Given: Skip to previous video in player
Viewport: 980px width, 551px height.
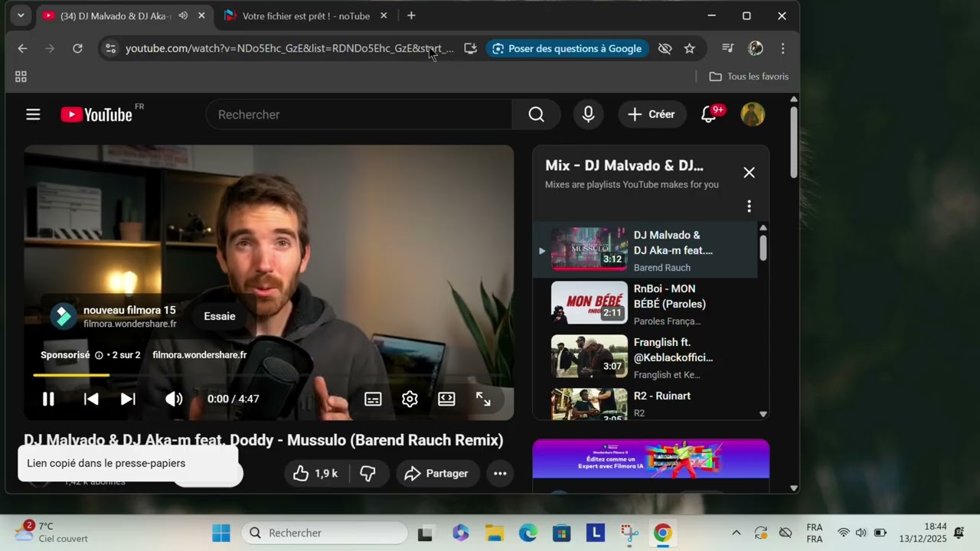Looking at the screenshot, I should click(x=91, y=399).
